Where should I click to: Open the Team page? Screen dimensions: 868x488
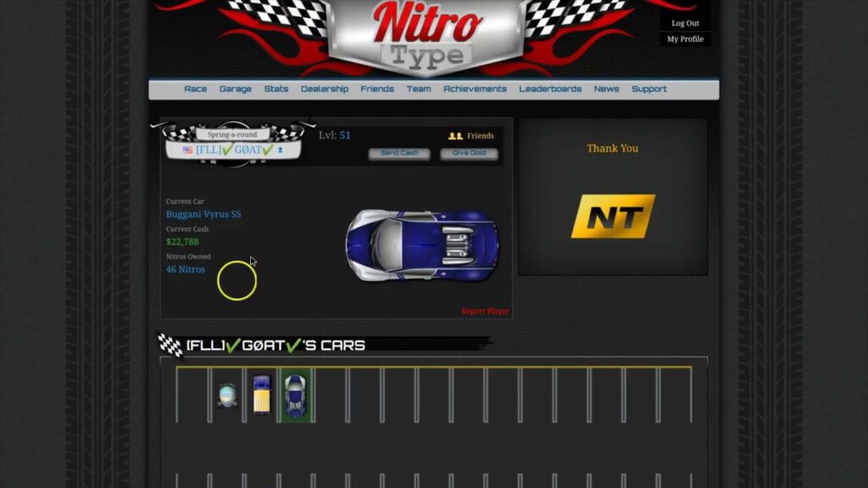(419, 89)
